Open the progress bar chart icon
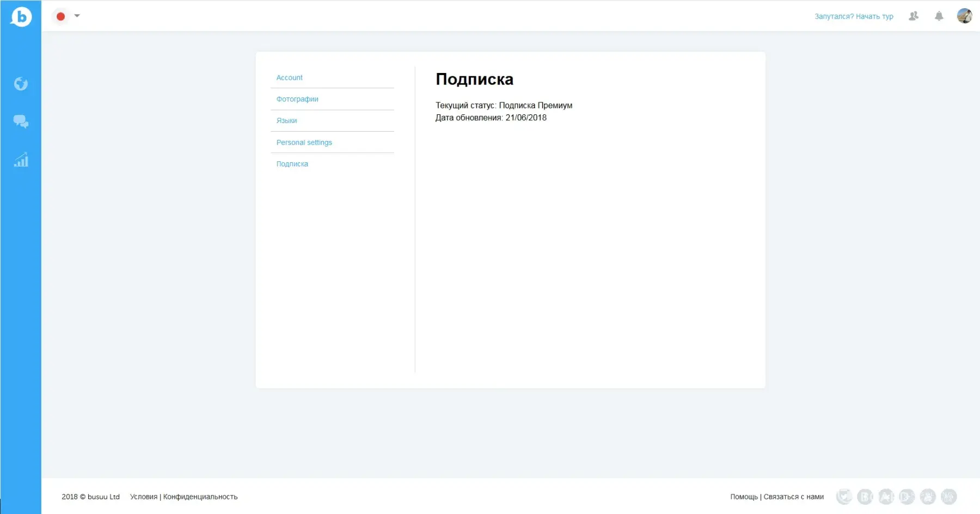Image resolution: width=980 pixels, height=514 pixels. pyautogui.click(x=21, y=160)
